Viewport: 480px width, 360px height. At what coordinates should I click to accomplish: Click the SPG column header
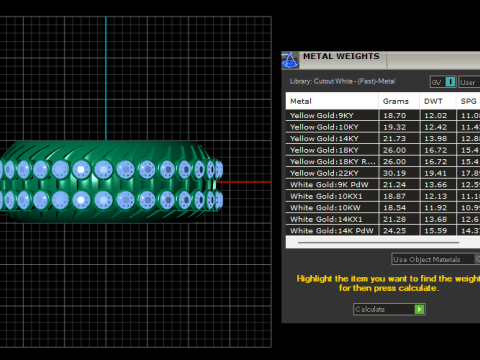pos(468,101)
